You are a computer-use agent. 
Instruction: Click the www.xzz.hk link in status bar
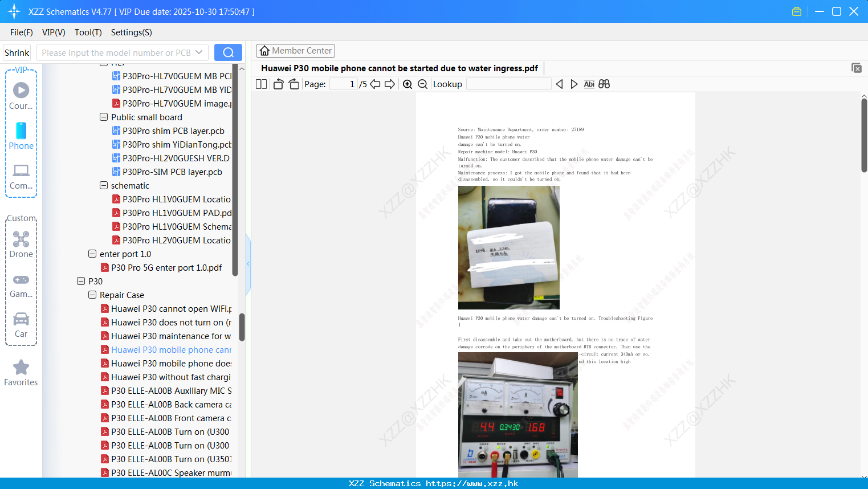[472, 483]
